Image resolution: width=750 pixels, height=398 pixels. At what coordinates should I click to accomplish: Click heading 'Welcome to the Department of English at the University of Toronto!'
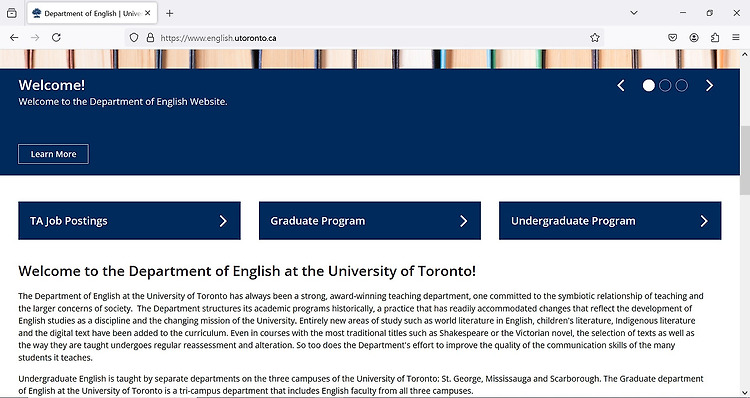click(x=247, y=271)
